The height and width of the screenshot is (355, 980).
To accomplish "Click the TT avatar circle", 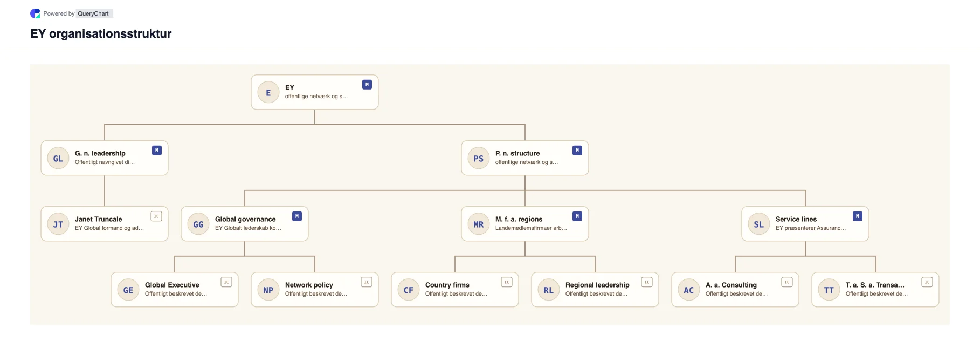I will [x=829, y=290].
